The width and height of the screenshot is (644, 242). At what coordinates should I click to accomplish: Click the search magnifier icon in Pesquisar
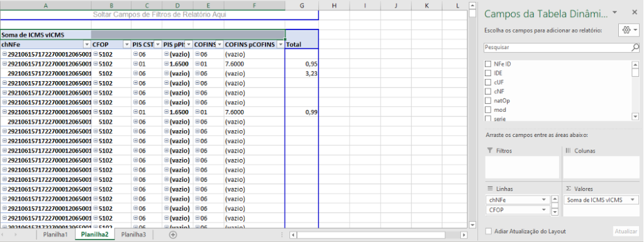point(635,47)
